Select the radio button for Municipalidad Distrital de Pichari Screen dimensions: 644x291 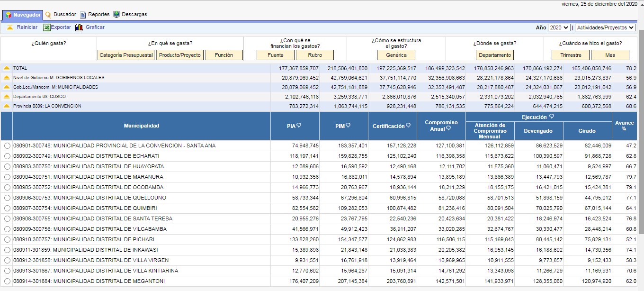[7, 239]
